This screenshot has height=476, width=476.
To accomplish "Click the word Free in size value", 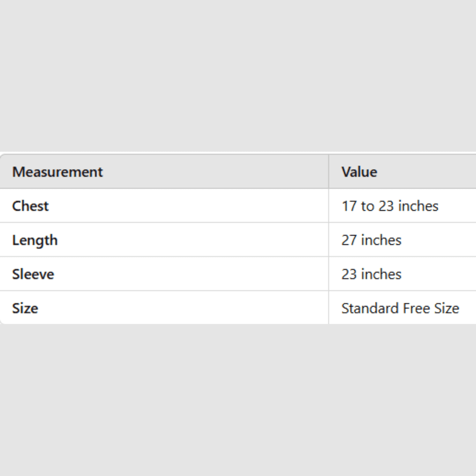I will pos(416,308).
